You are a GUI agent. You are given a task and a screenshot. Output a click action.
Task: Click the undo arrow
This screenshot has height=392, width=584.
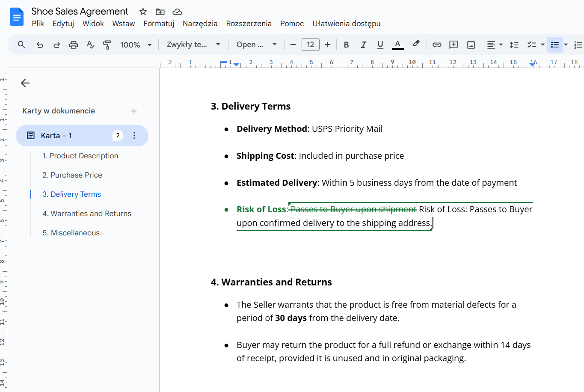point(40,45)
